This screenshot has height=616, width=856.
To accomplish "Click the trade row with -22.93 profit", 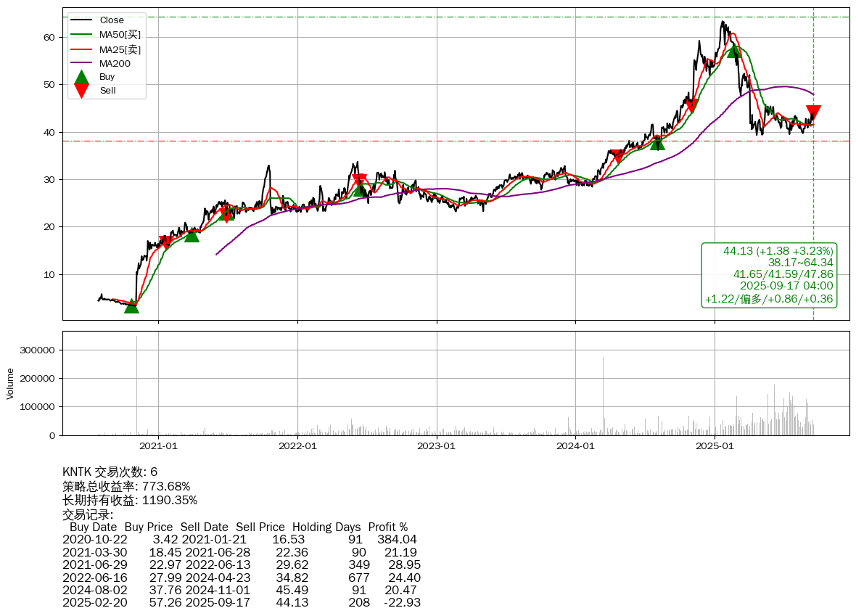I will tap(241, 603).
